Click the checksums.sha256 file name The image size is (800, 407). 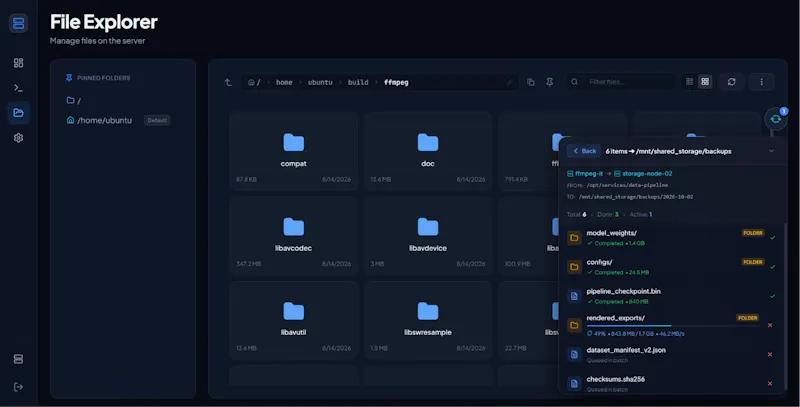615,379
